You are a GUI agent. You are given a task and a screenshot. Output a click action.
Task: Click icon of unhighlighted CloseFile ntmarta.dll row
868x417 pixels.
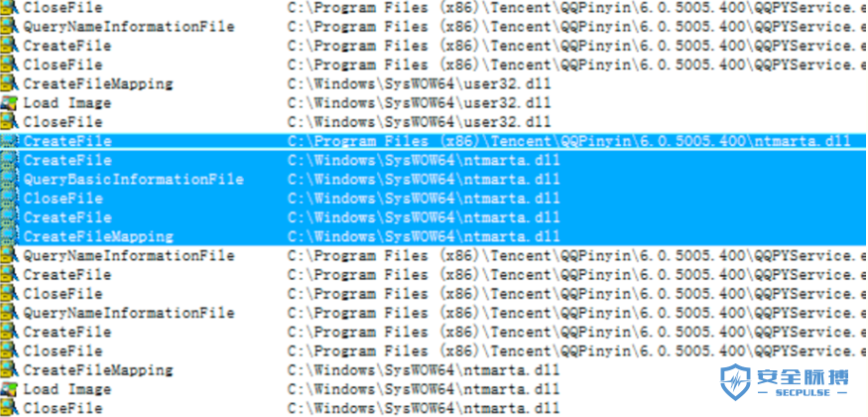(9, 408)
